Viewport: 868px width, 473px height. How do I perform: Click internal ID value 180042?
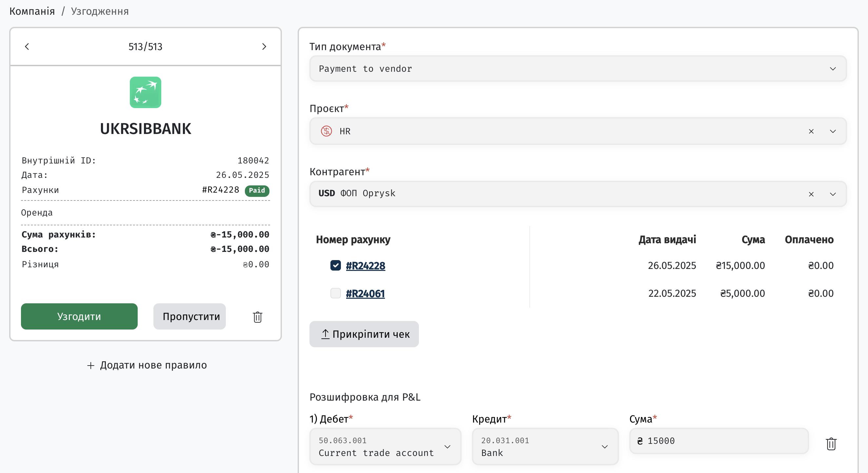click(253, 161)
